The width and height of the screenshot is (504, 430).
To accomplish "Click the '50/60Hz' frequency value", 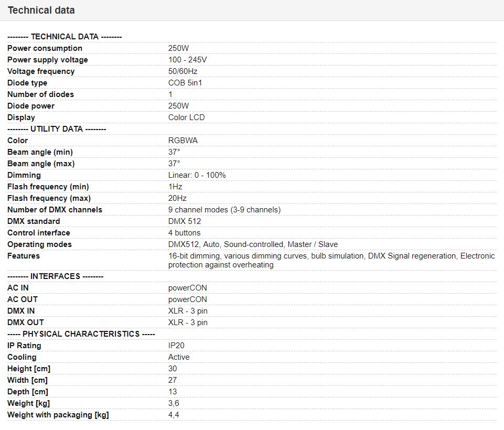I will tap(183, 71).
